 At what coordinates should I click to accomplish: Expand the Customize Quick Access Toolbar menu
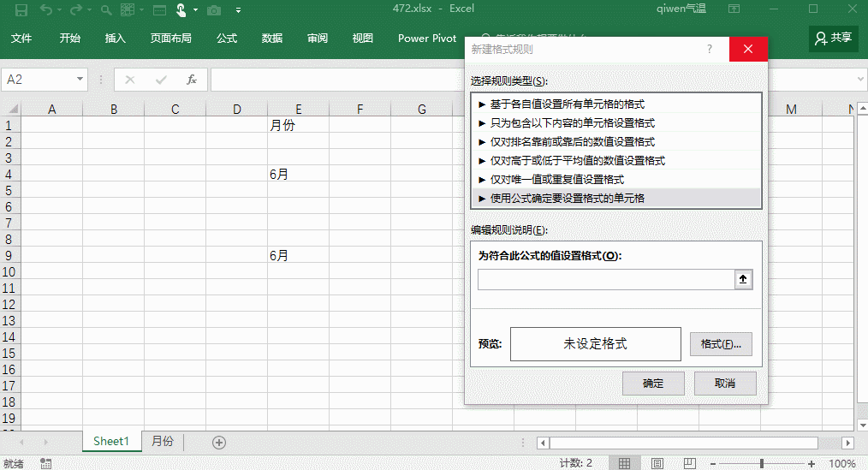[238, 10]
